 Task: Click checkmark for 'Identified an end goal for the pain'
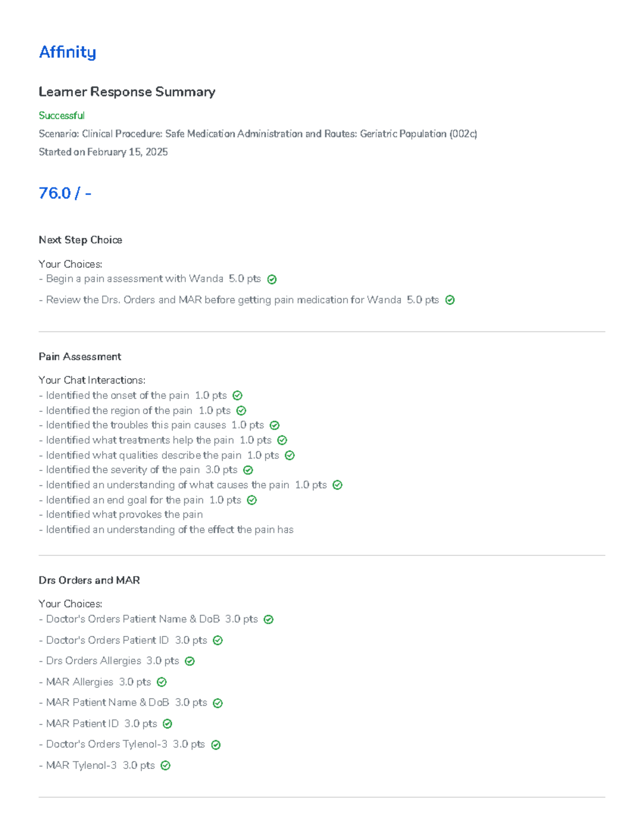point(252,501)
